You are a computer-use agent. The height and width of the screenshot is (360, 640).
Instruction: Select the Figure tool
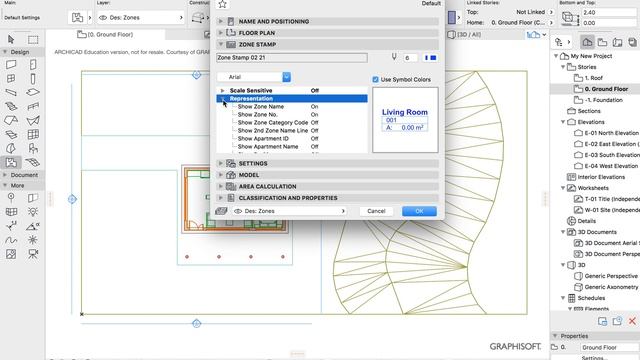(x=11, y=254)
